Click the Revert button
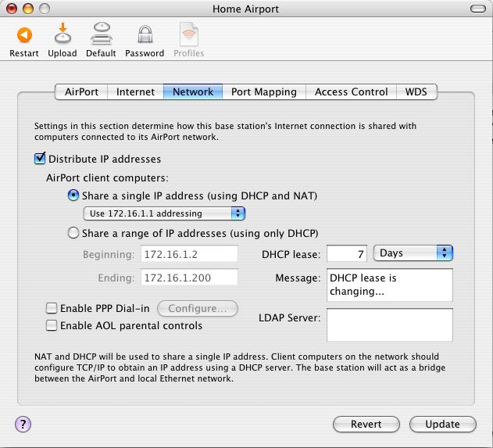 [x=366, y=424]
